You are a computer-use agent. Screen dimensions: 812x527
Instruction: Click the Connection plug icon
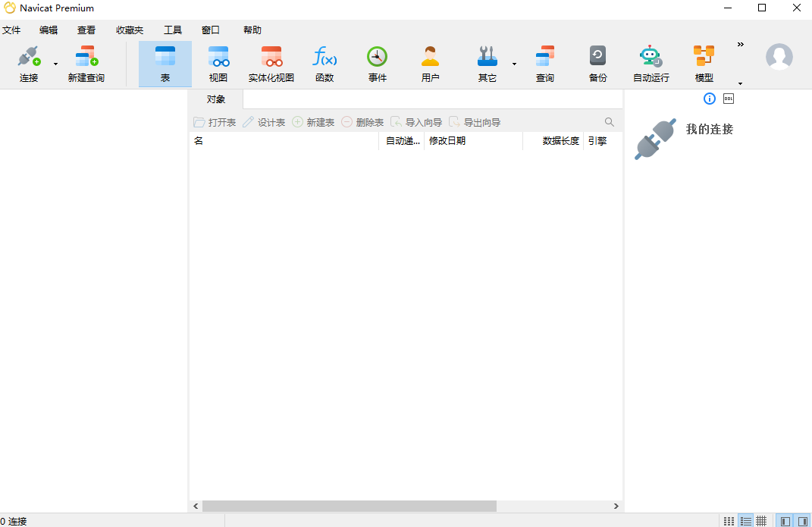(29, 58)
